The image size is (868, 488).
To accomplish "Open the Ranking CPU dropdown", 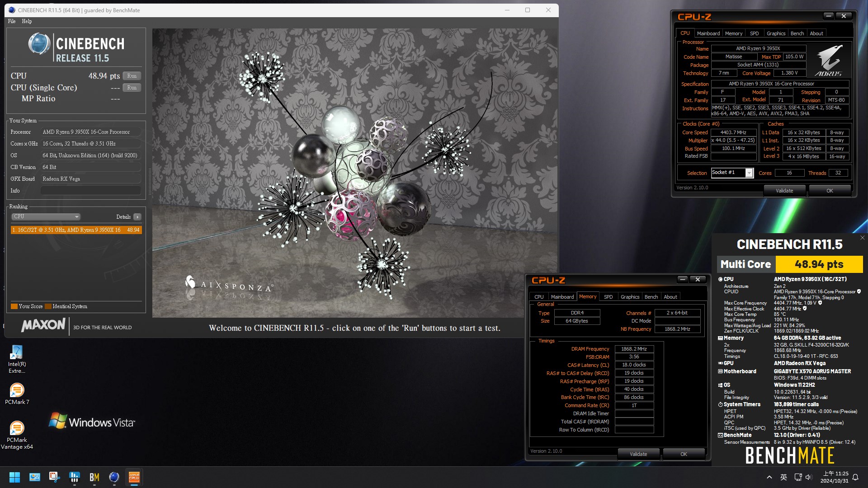I will 46,216.
